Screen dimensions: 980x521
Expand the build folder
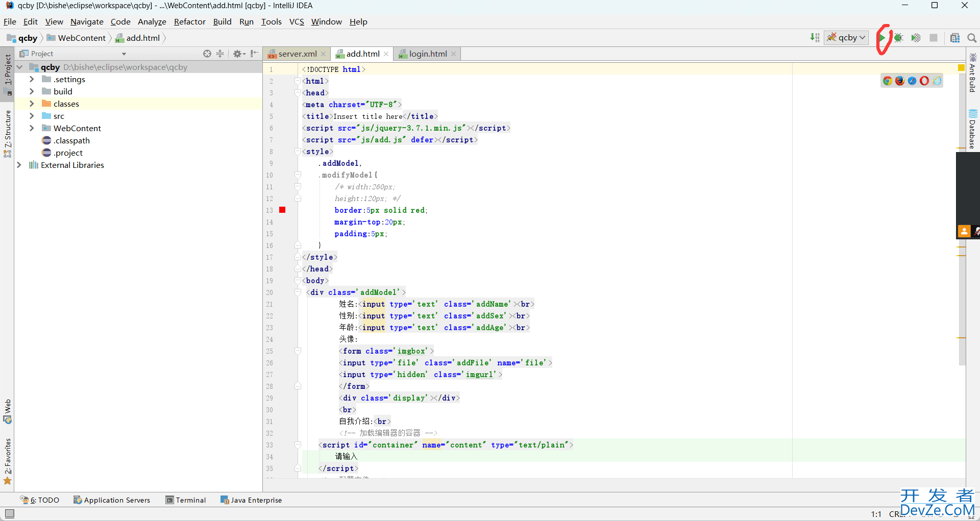tap(32, 91)
